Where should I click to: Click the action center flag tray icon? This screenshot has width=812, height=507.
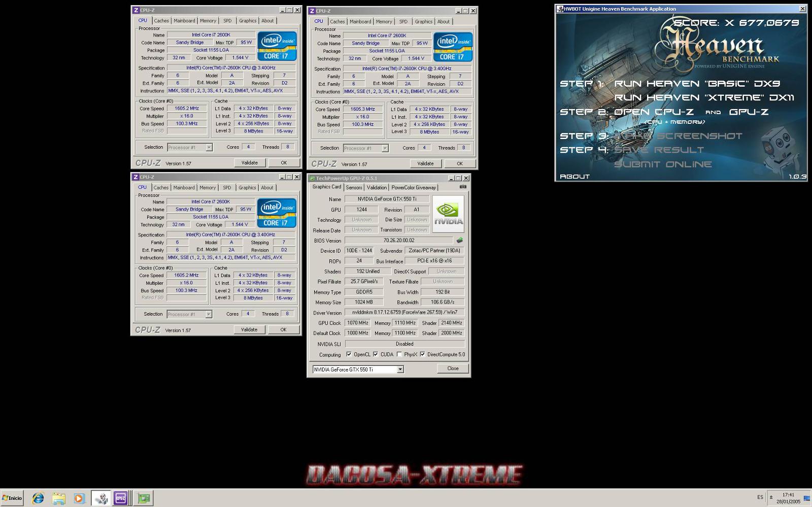[x=806, y=498]
